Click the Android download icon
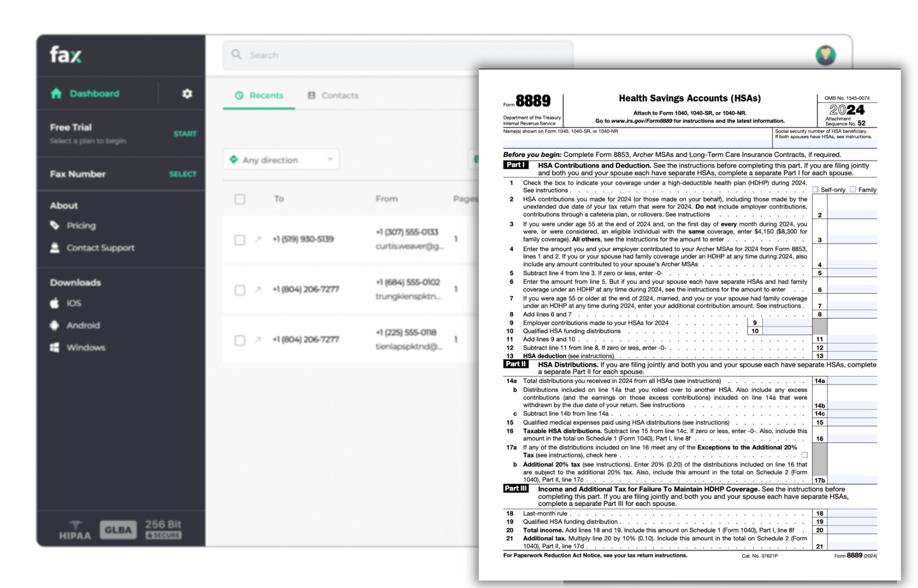The image size is (918, 588). (x=55, y=325)
